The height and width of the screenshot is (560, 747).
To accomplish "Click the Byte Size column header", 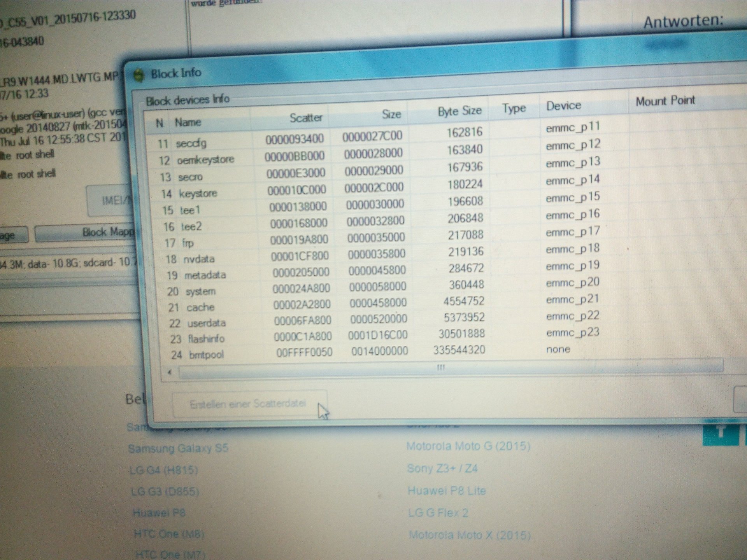I will 459,111.
